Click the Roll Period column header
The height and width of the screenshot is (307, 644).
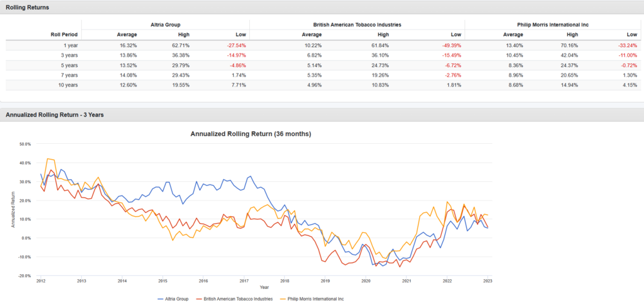coord(64,34)
